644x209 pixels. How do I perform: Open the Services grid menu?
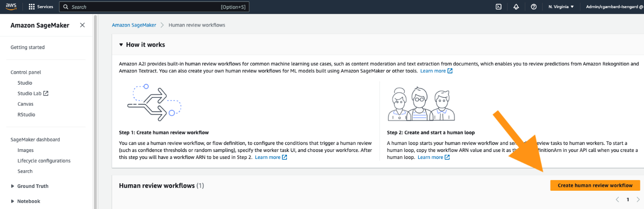(41, 7)
